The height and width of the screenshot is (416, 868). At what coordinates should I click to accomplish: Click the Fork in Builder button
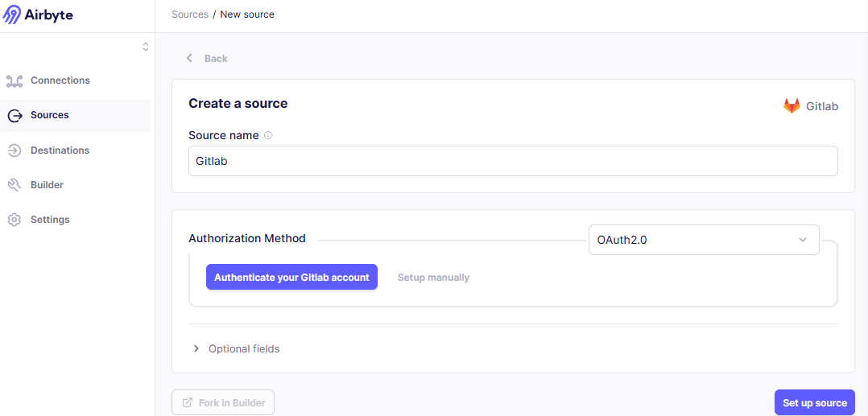(x=223, y=402)
